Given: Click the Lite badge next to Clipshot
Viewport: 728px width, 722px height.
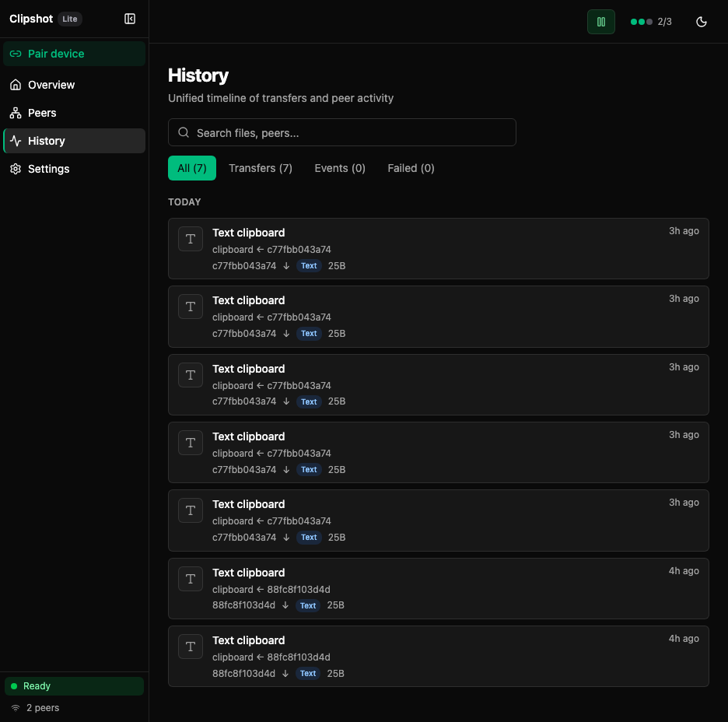Looking at the screenshot, I should (x=70, y=19).
